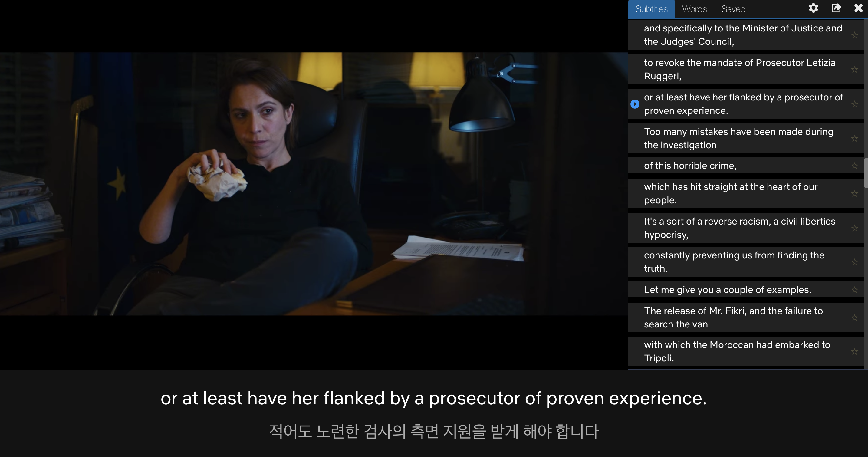Play the current 'flanked by a prosecutor' line
The image size is (868, 457).
click(x=635, y=104)
